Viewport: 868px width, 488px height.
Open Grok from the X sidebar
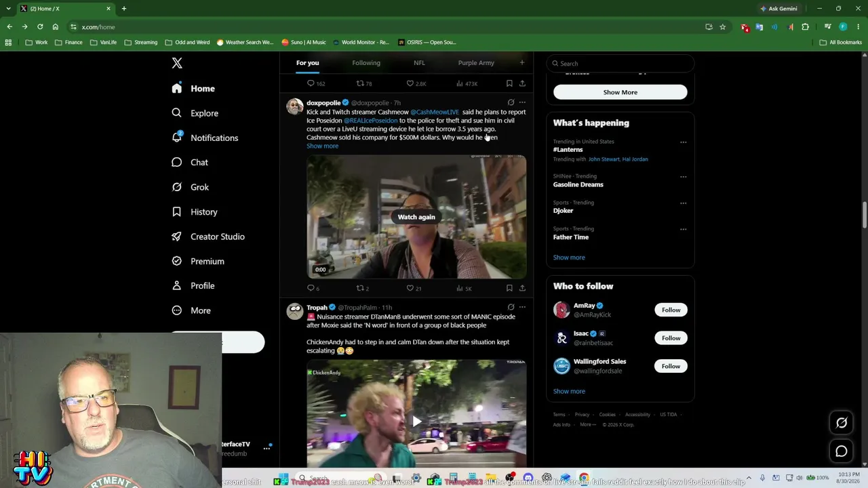[x=190, y=187]
